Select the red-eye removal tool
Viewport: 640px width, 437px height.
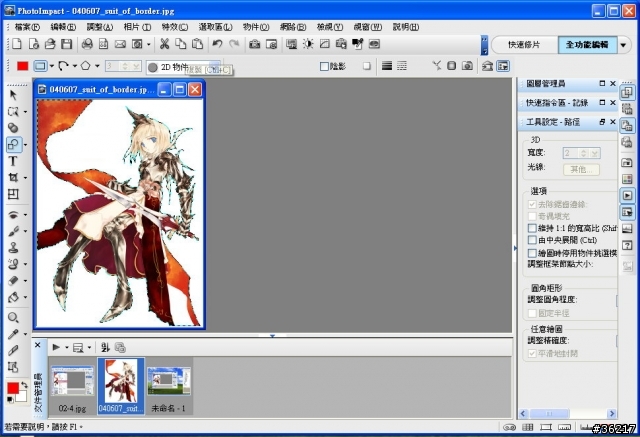point(13,215)
